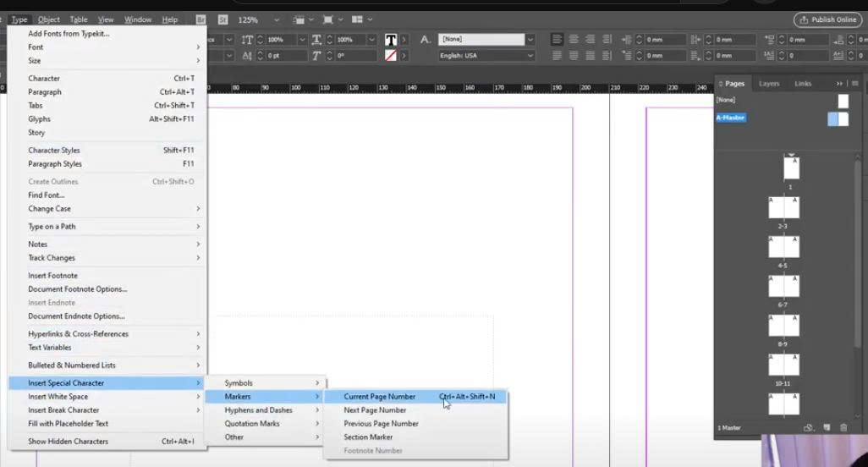Select Align Center paragraph icon
The width and height of the screenshot is (868, 467).
click(x=574, y=39)
